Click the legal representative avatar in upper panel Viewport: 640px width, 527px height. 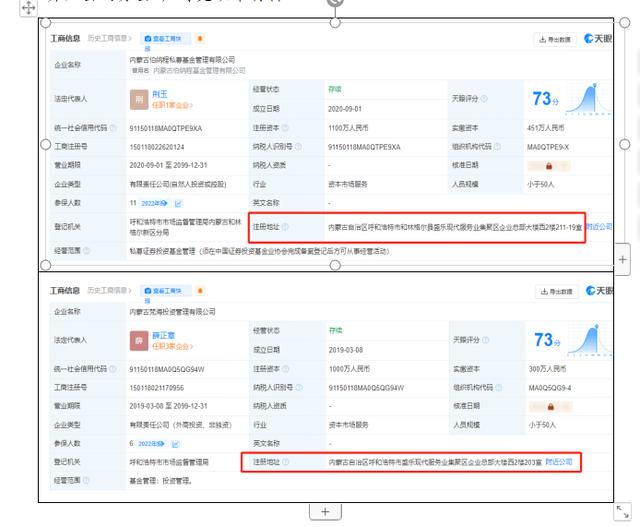point(139,99)
